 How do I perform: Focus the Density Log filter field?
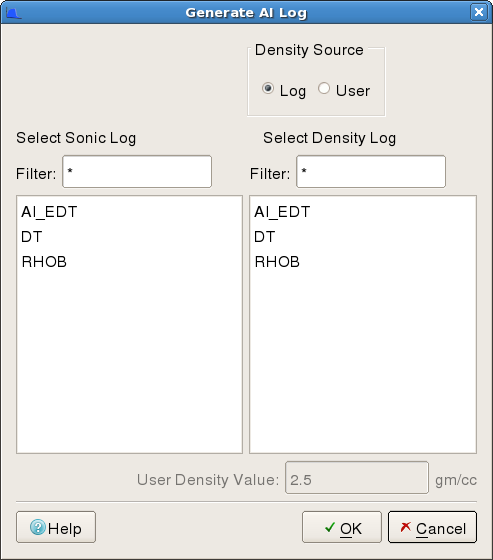(371, 171)
